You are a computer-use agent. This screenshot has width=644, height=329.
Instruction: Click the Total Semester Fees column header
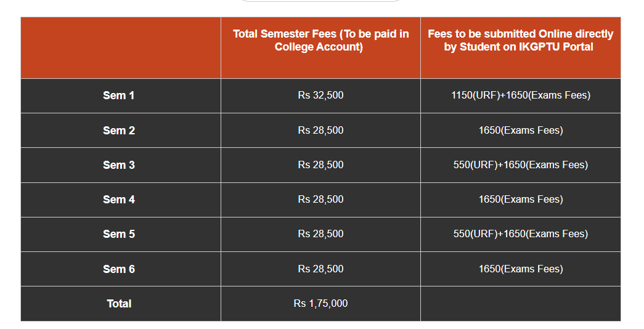320,40
